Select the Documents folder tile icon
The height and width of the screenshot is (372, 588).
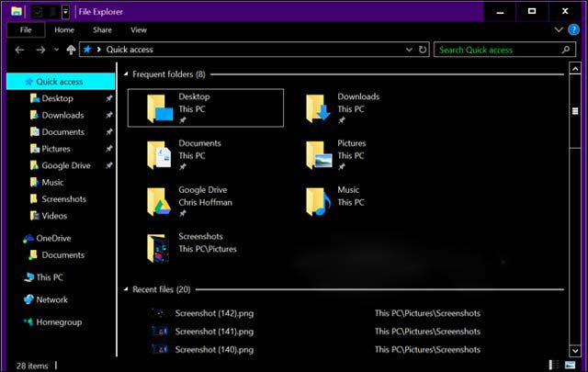159,155
